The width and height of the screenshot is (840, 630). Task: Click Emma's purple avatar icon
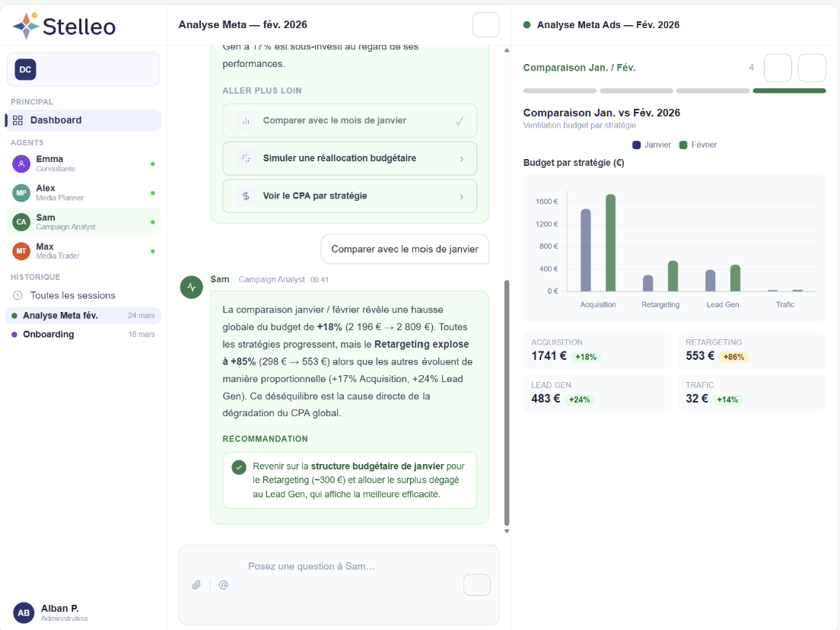click(x=21, y=164)
